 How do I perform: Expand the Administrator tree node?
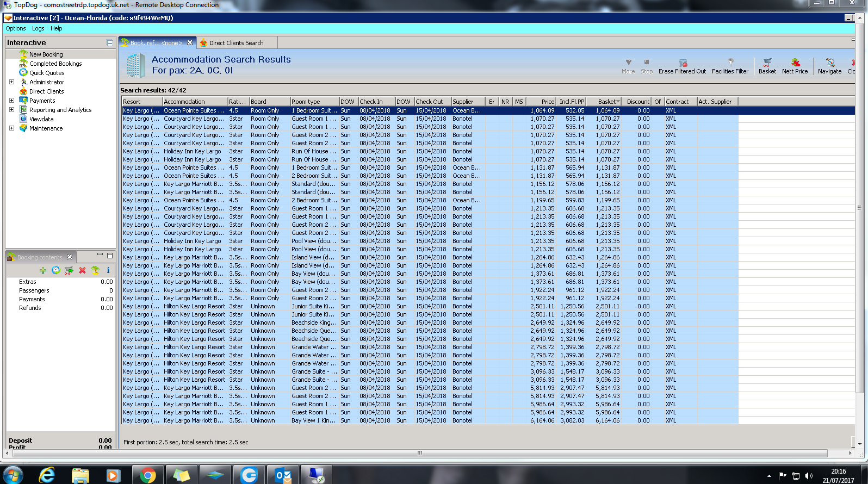[x=11, y=82]
